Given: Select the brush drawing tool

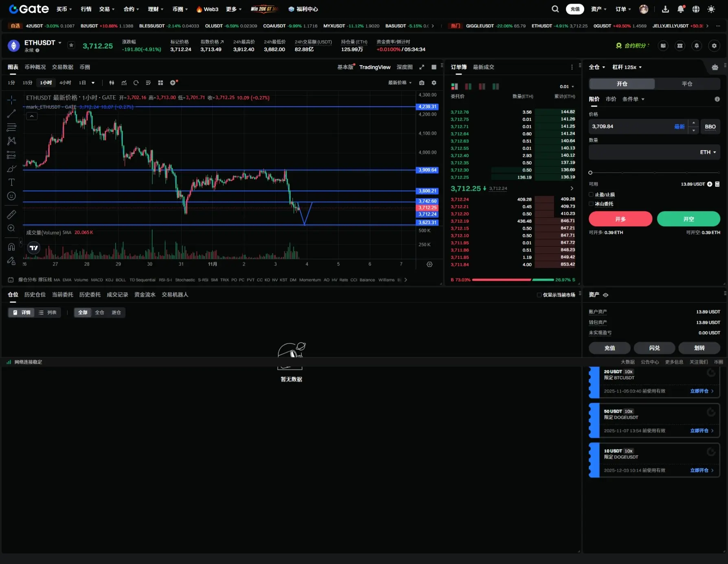Looking at the screenshot, I should tap(11, 168).
